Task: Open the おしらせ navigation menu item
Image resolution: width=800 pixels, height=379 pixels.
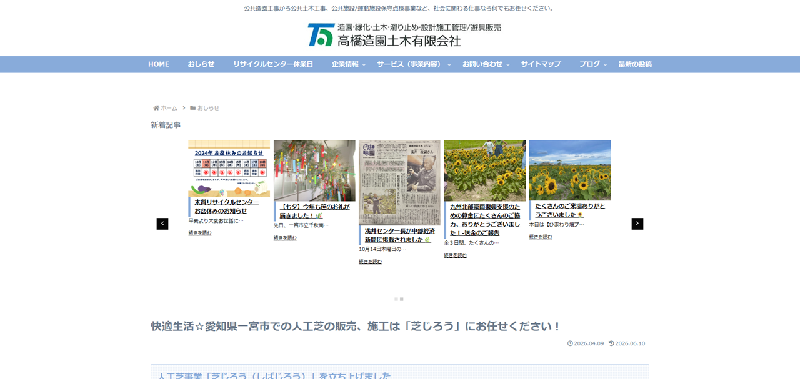Action: [x=201, y=64]
